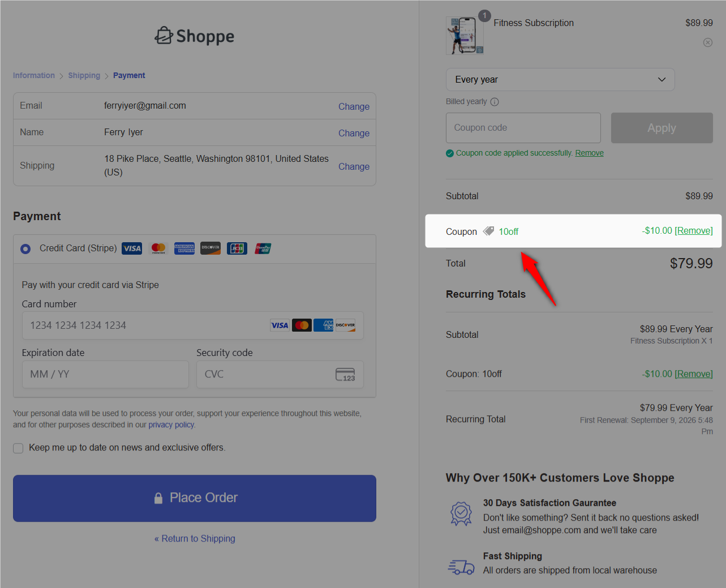The image size is (726, 588).
Task: Click the JCB card icon
Action: tap(237, 248)
